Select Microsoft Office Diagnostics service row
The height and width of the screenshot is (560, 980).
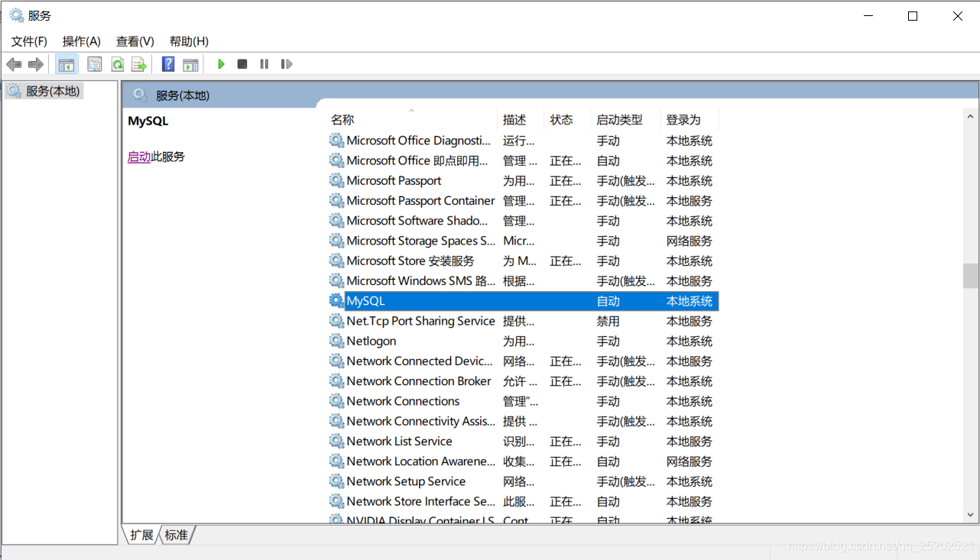pos(524,141)
